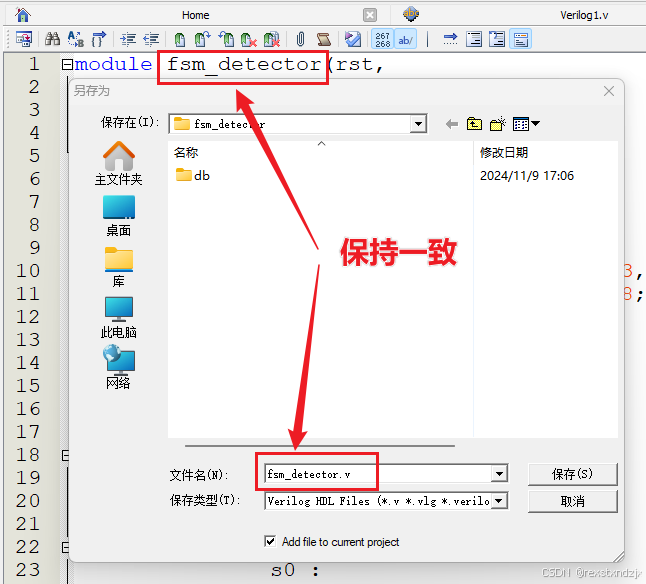Click the decrease indent toolbar icon
Viewport: 646px width, 584px height.
tap(151, 40)
